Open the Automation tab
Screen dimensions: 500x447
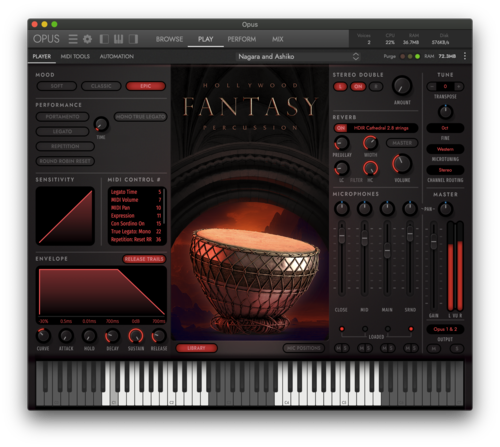click(117, 56)
